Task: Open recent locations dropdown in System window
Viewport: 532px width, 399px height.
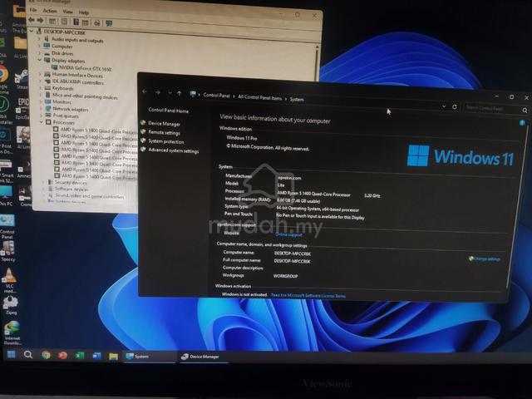Action: coord(170,92)
